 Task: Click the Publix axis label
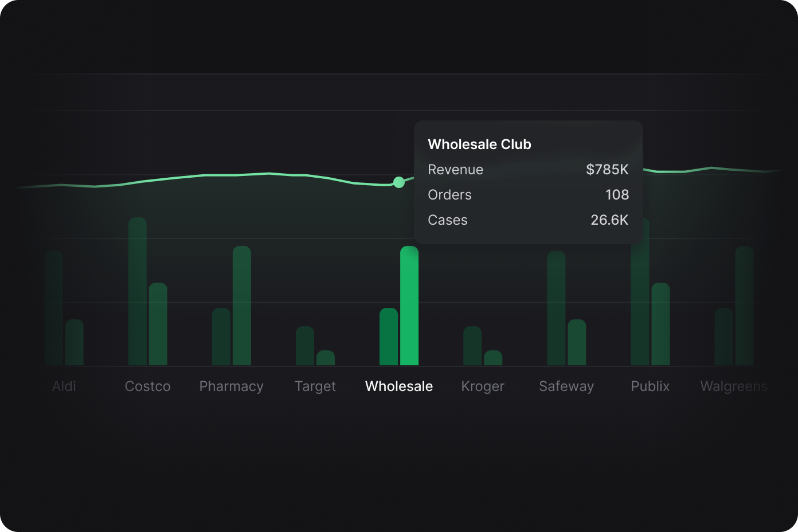(650, 386)
